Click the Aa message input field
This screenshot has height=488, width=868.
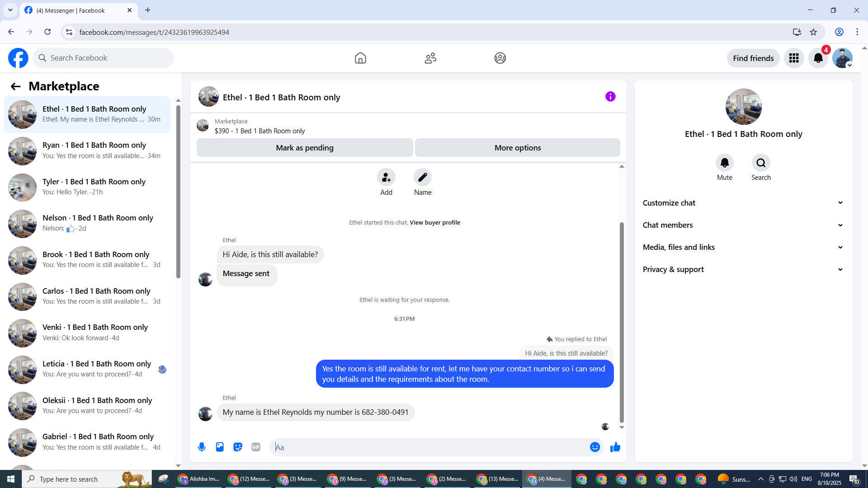pyautogui.click(x=429, y=447)
